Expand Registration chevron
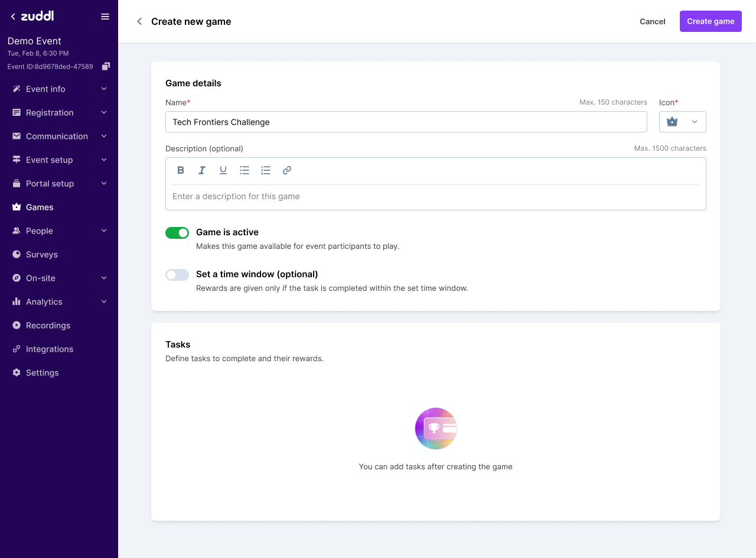Viewport: 756px width, 558px height. [x=104, y=112]
